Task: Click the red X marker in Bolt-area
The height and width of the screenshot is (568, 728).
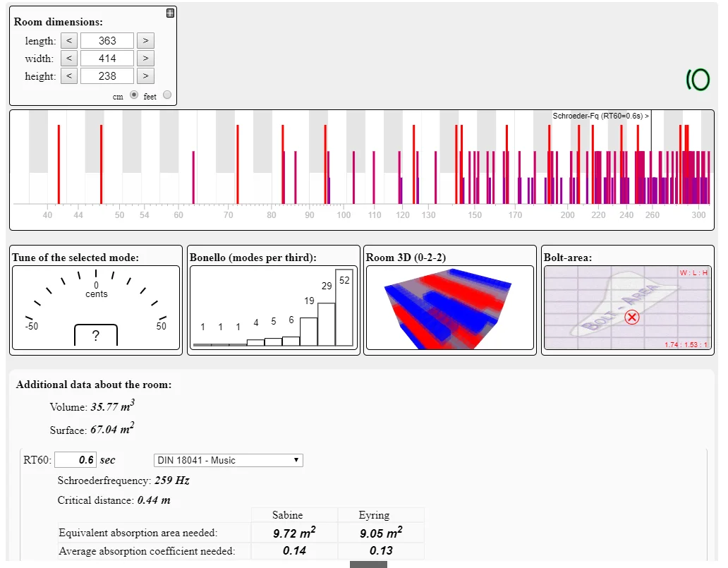Action: coord(632,318)
